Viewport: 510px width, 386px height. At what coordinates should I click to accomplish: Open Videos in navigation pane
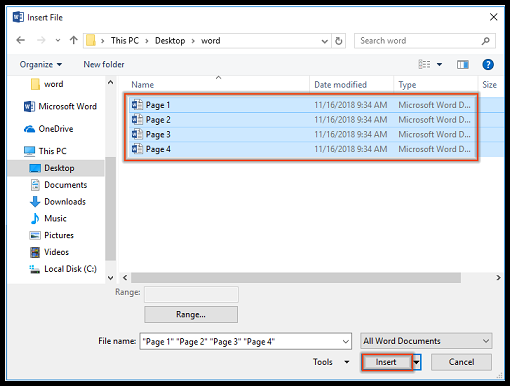click(49, 252)
